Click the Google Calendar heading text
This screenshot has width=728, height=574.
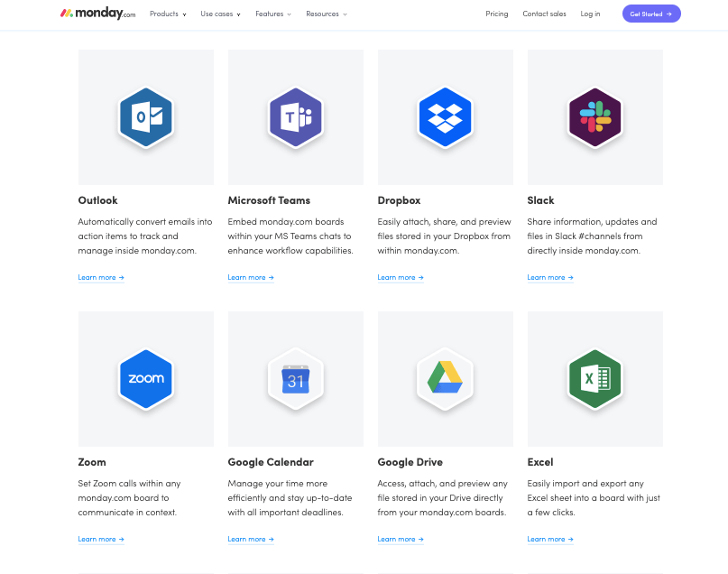(x=271, y=462)
